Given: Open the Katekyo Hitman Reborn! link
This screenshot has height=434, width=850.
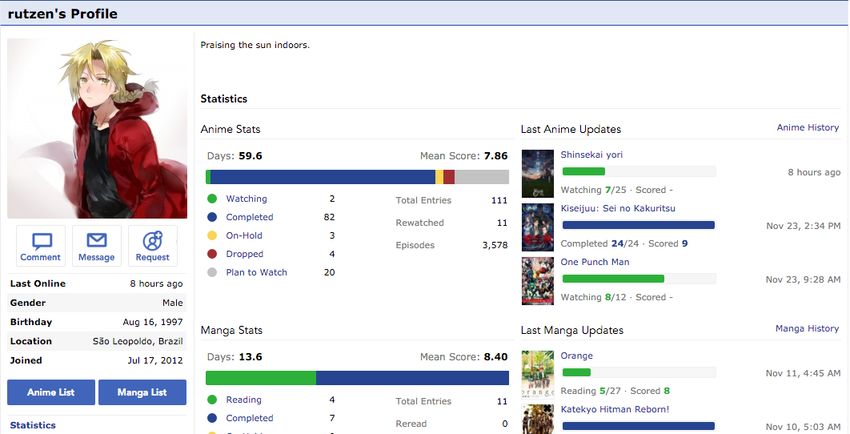Looking at the screenshot, I should pos(615,410).
